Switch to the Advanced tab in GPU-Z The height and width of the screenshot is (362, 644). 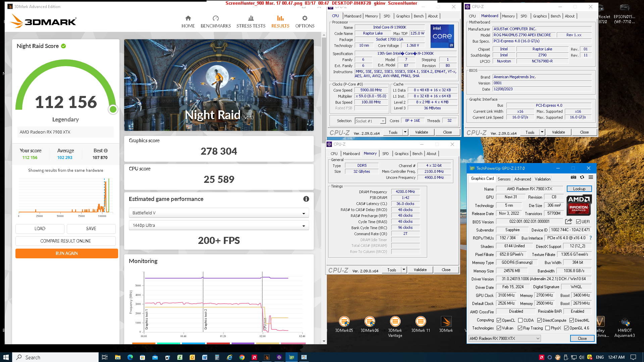(x=523, y=179)
